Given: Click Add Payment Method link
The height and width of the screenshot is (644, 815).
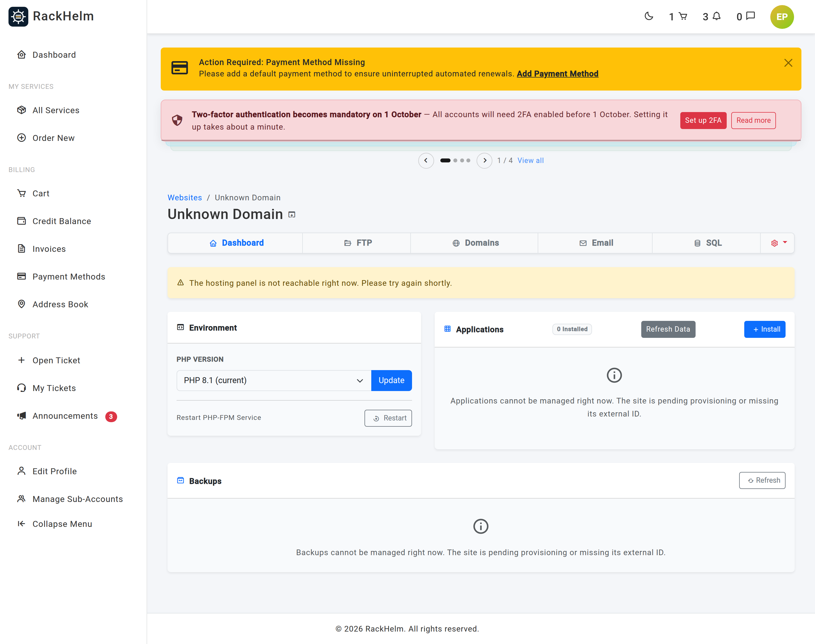Looking at the screenshot, I should [x=557, y=74].
